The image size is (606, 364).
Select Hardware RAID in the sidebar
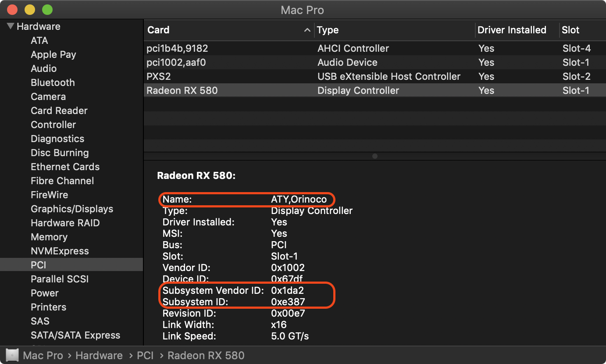65,223
